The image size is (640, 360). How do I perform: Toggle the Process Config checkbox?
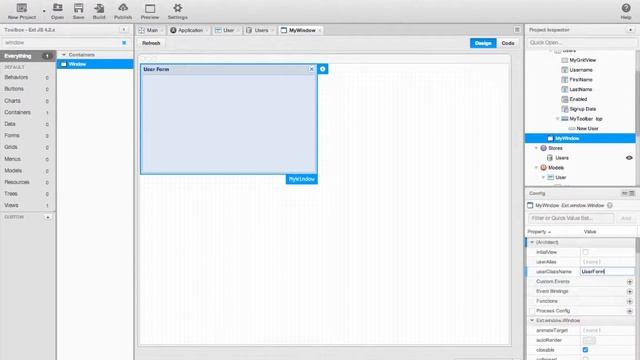pos(531,311)
